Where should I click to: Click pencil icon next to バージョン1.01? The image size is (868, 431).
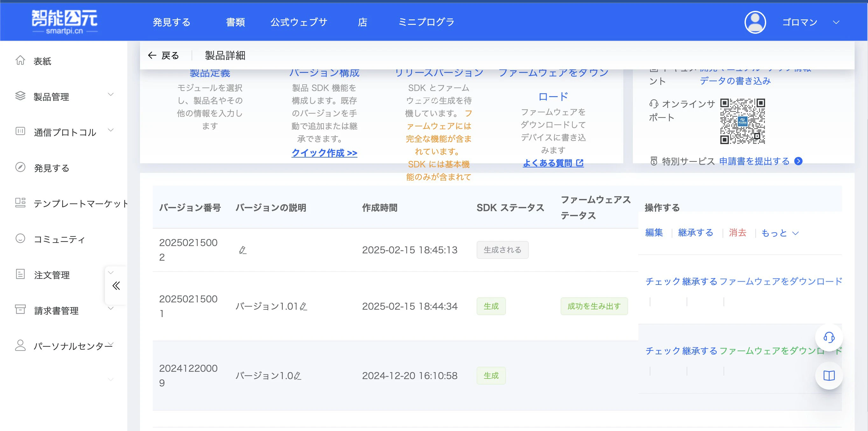pos(303,306)
